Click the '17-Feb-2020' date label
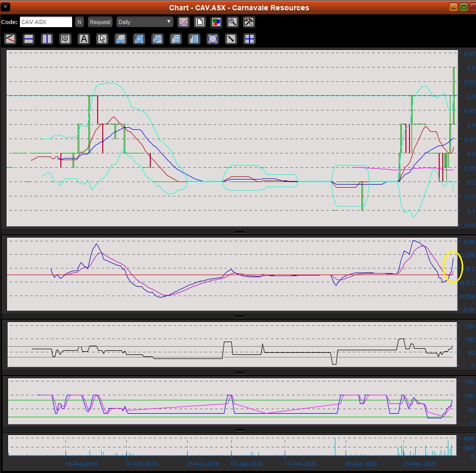Screen dimensions: 476x473 pos(300,464)
